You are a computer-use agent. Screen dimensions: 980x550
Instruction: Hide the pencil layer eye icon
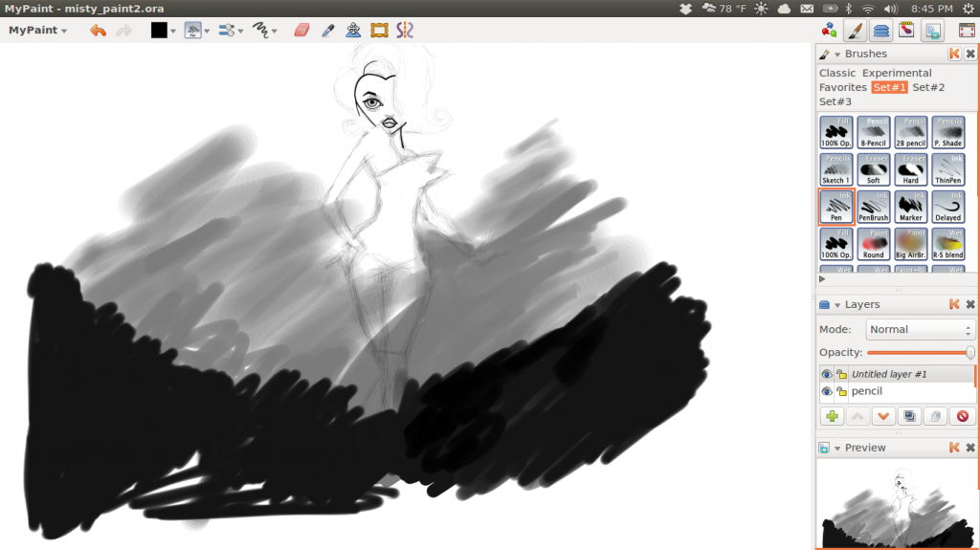point(827,391)
